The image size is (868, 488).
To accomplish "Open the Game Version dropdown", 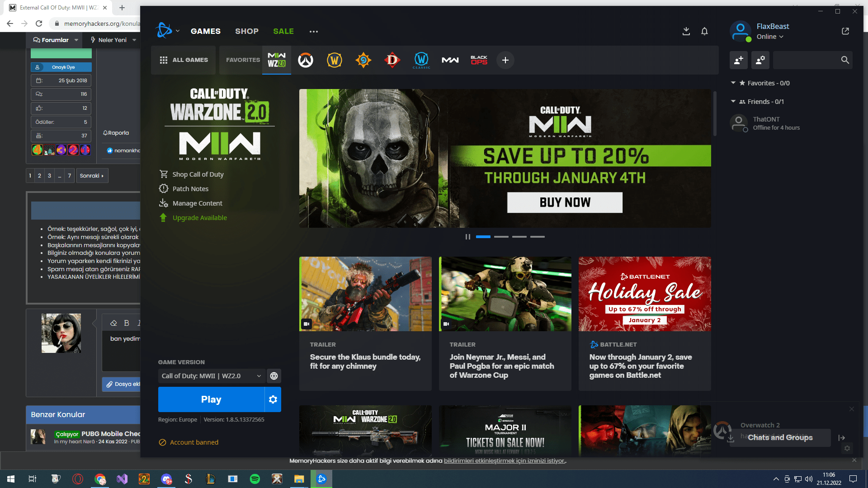I will pyautogui.click(x=211, y=376).
